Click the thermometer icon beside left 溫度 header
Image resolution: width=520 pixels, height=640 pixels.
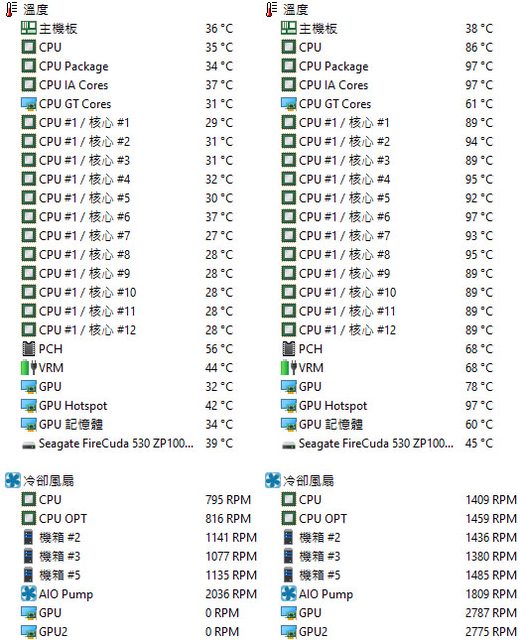tap(12, 9)
